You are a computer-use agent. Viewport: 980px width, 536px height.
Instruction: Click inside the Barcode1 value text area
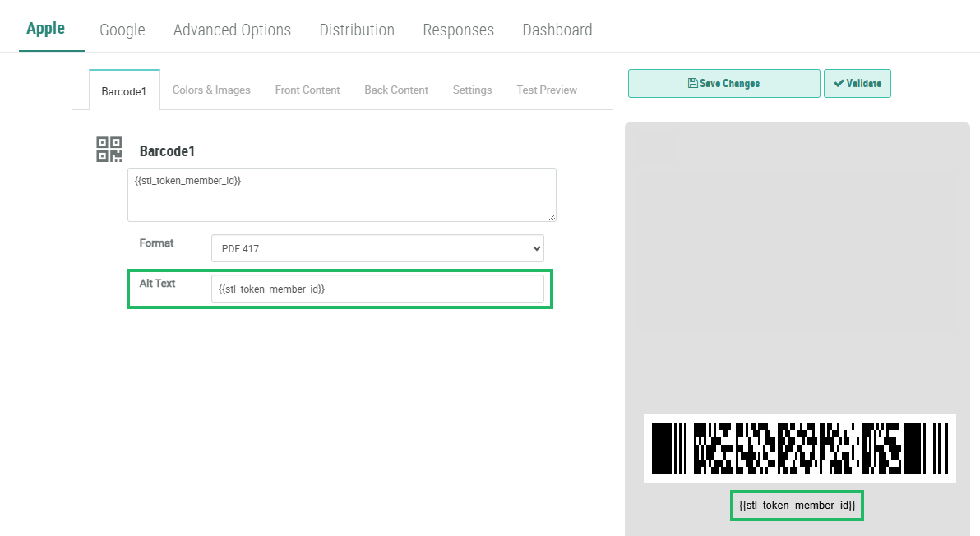click(x=341, y=195)
